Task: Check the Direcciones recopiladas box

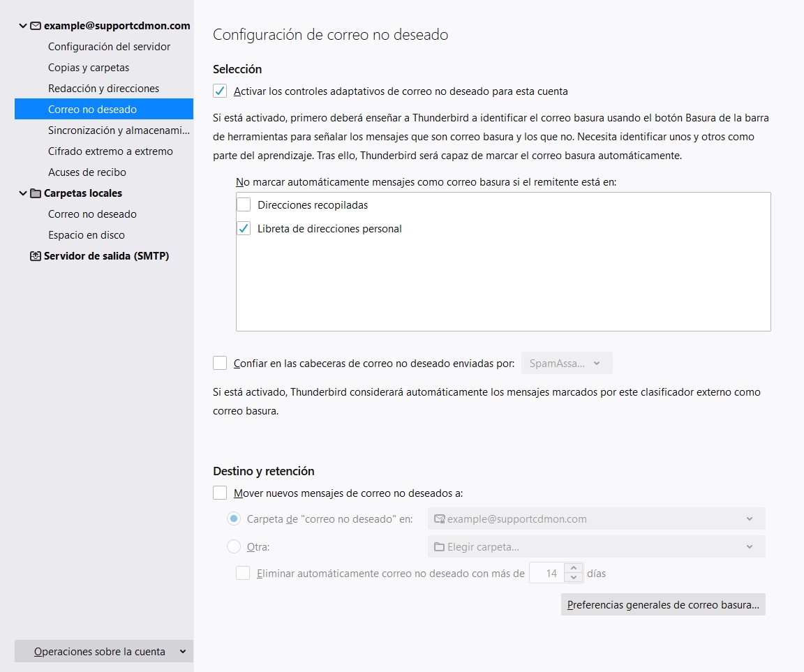Action: (244, 205)
